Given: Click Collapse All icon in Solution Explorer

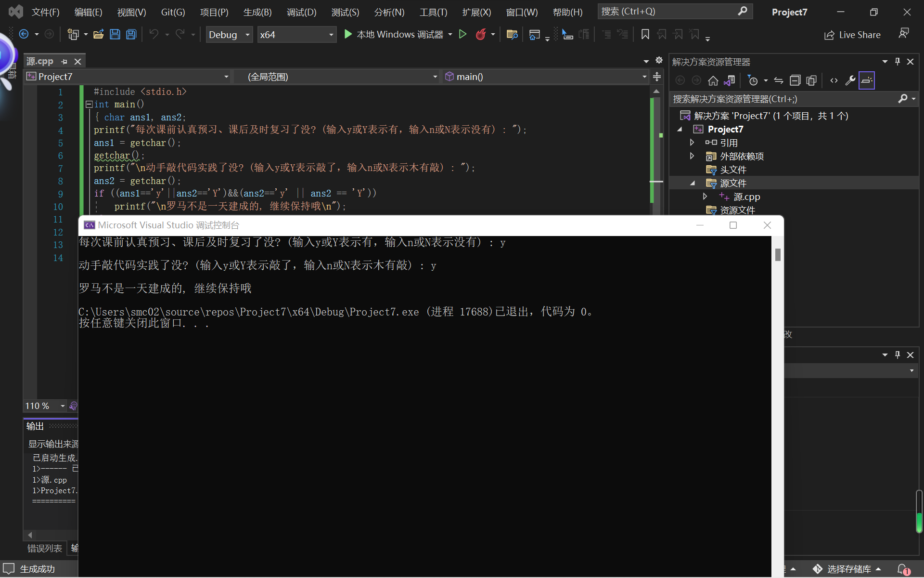Looking at the screenshot, I should [795, 80].
